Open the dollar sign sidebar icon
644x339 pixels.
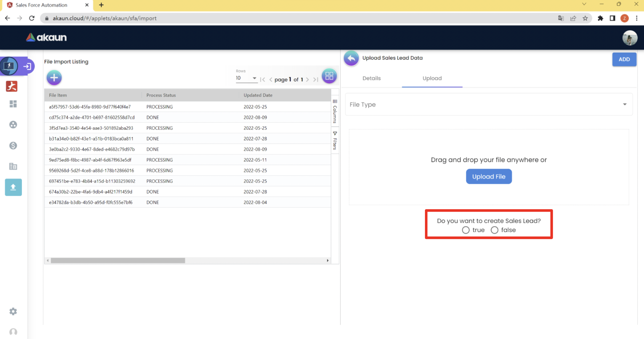(x=13, y=145)
